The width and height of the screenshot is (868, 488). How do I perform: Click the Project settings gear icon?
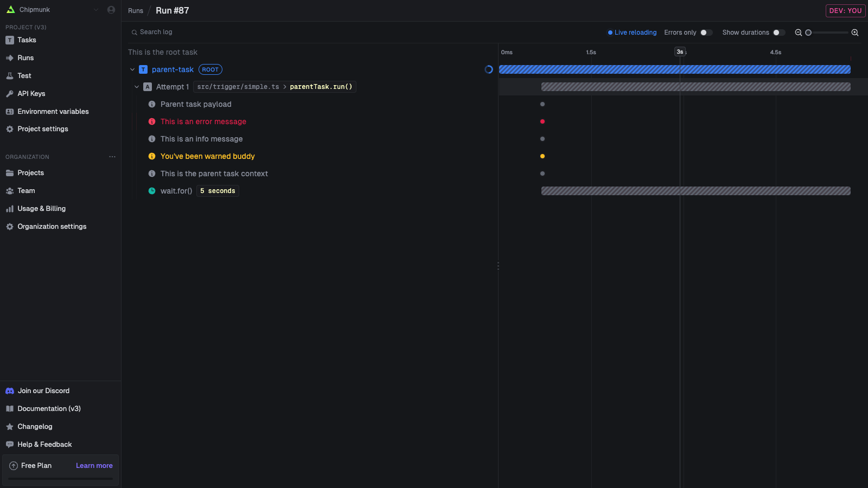pos(10,129)
